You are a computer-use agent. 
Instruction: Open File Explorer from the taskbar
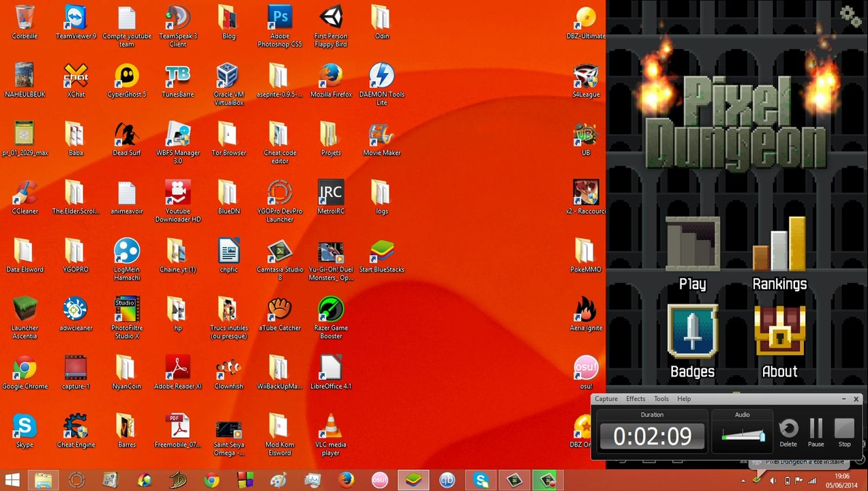pos(43,481)
